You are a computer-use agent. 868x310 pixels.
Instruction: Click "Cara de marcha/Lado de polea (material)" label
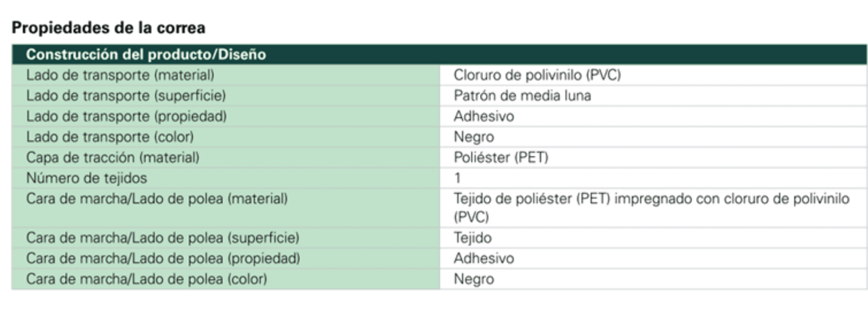[x=157, y=198]
